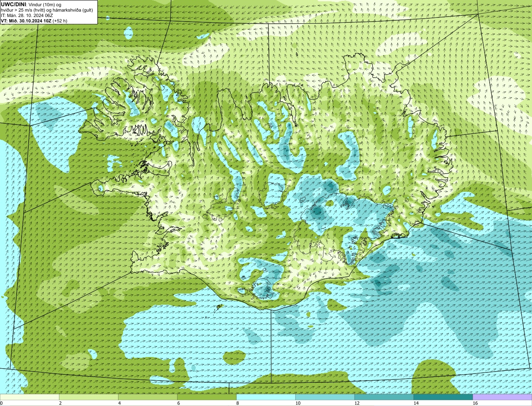532x406 pixels.
Task: Click the '12' label on the scale
Action: click(x=357, y=403)
